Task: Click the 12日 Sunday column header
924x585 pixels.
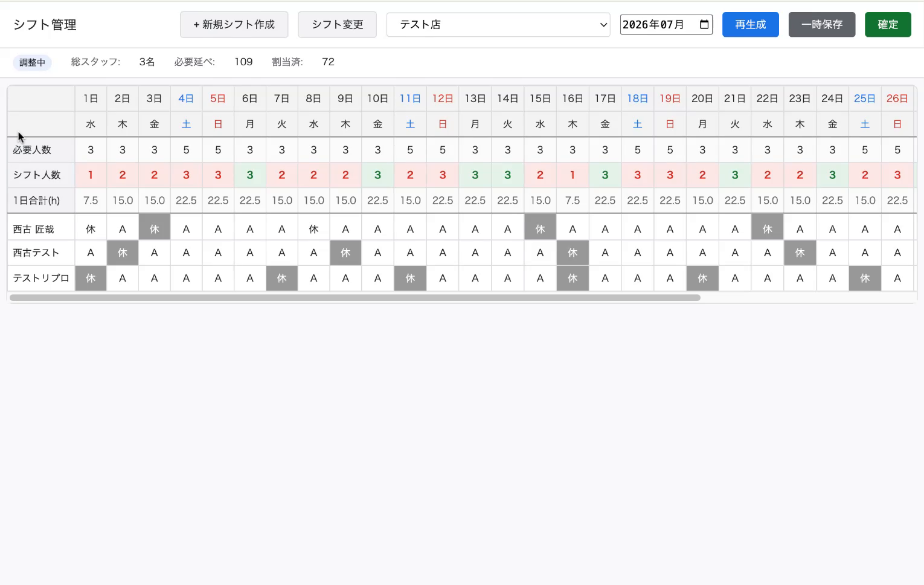Action: tap(443, 99)
